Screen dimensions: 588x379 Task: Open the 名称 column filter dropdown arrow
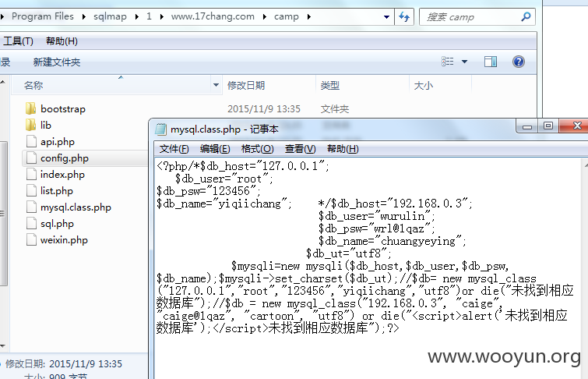(x=216, y=85)
